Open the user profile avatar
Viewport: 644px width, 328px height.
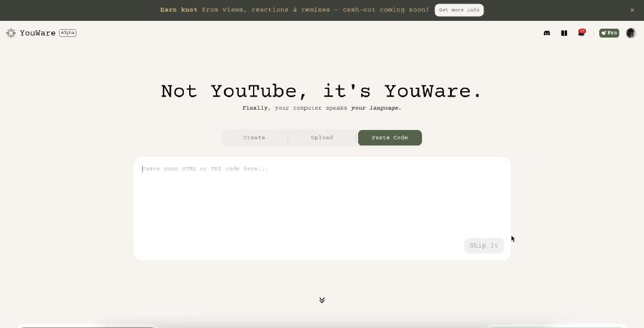click(631, 33)
